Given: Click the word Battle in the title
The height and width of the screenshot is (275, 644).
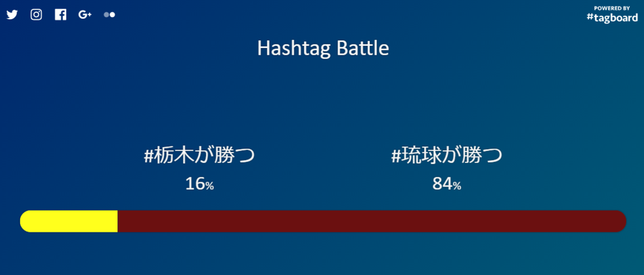Looking at the screenshot, I should click(x=363, y=49).
